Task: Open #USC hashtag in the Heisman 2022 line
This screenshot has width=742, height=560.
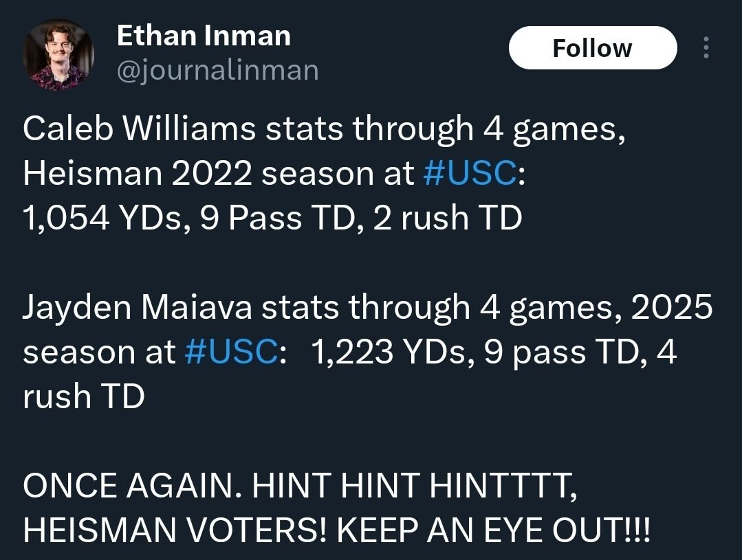Action: [469, 174]
